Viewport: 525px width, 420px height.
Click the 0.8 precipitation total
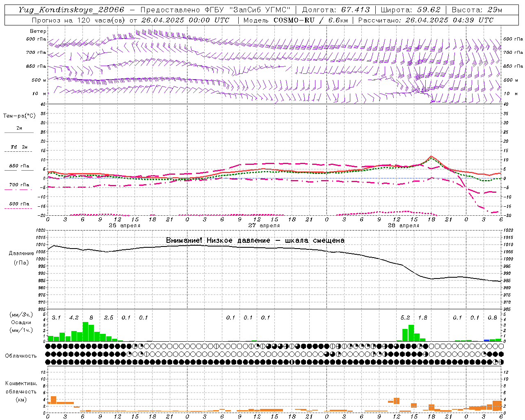(x=492, y=317)
